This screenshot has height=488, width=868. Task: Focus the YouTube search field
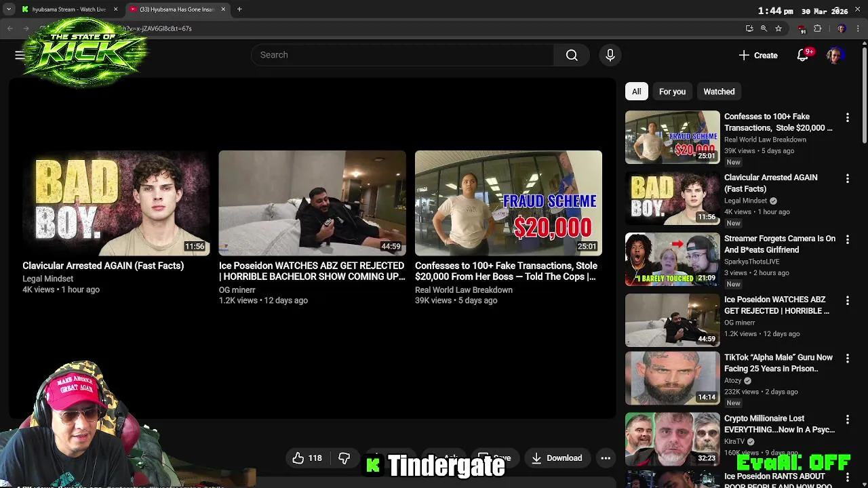pyautogui.click(x=403, y=55)
